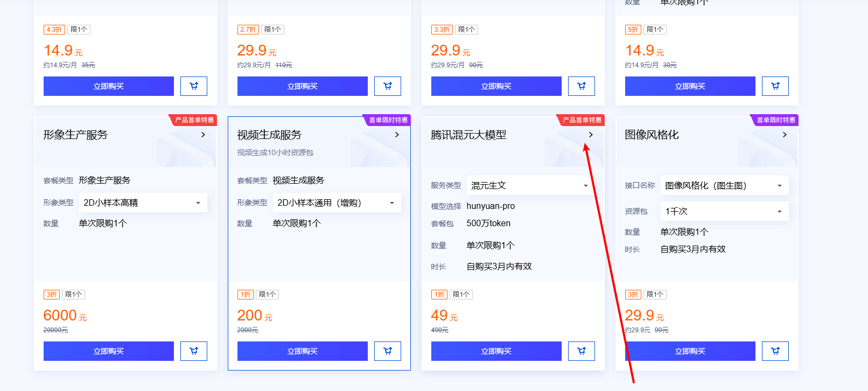Click the 4.3折 discount tag

54,30
